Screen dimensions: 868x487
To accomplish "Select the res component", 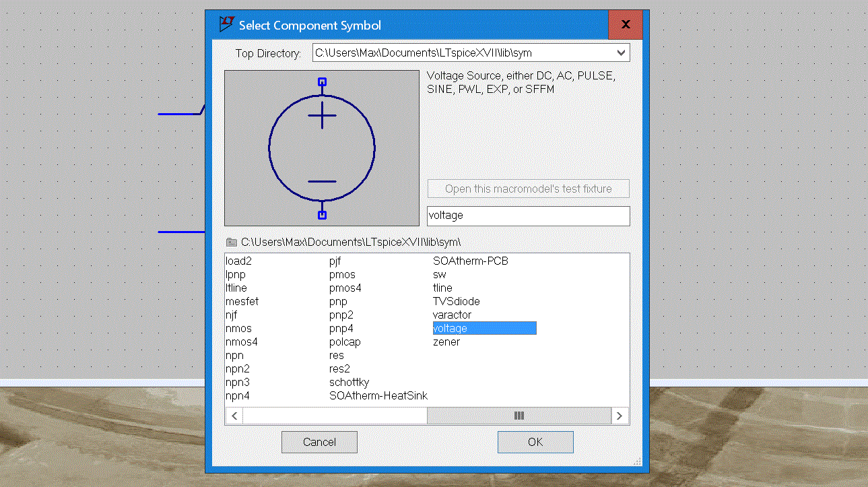I will pos(337,355).
